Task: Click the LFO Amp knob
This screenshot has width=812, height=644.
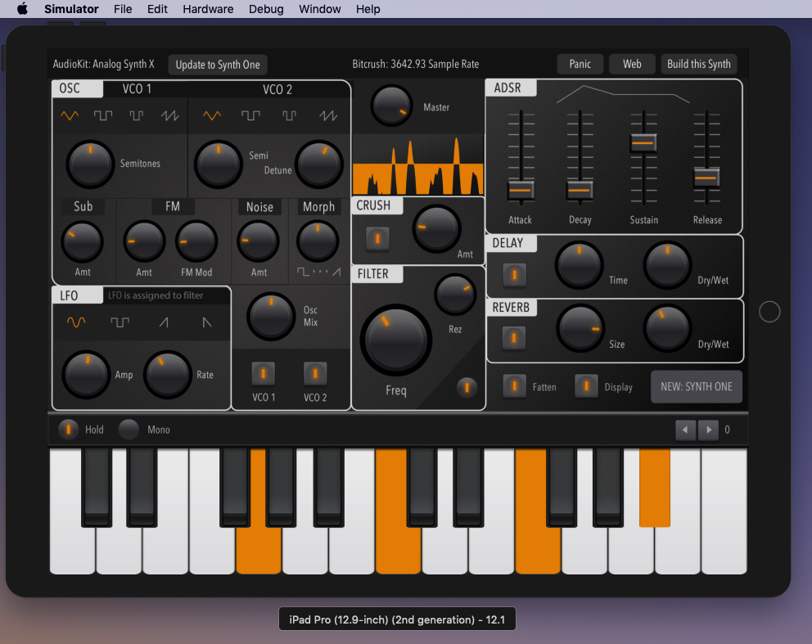Action: (86, 375)
